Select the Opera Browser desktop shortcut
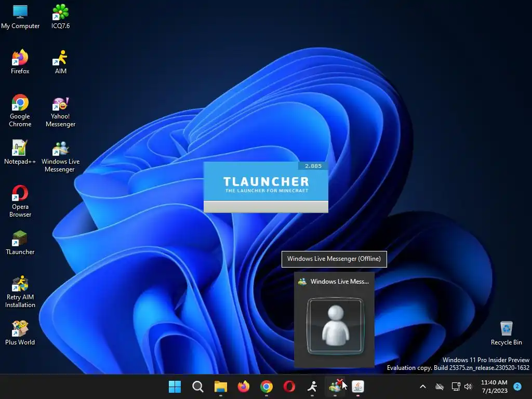The image size is (532, 399). [x=20, y=201]
